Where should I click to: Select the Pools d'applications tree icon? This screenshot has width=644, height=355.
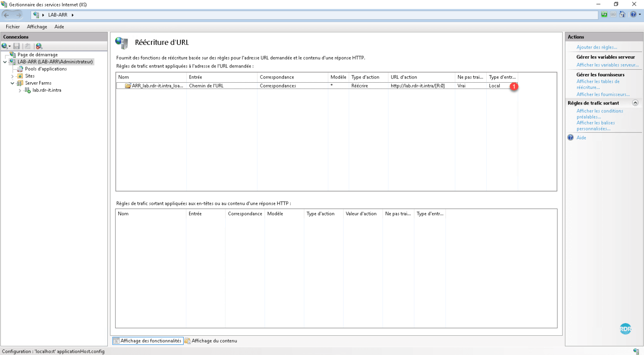pyautogui.click(x=20, y=69)
